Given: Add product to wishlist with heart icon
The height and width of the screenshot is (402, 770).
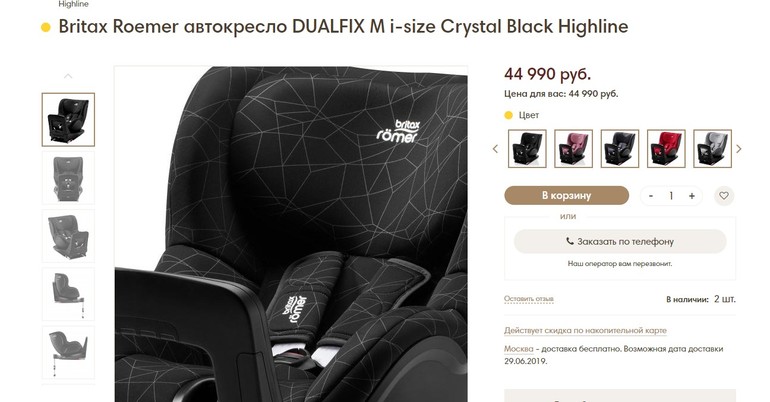Looking at the screenshot, I should 724,195.
